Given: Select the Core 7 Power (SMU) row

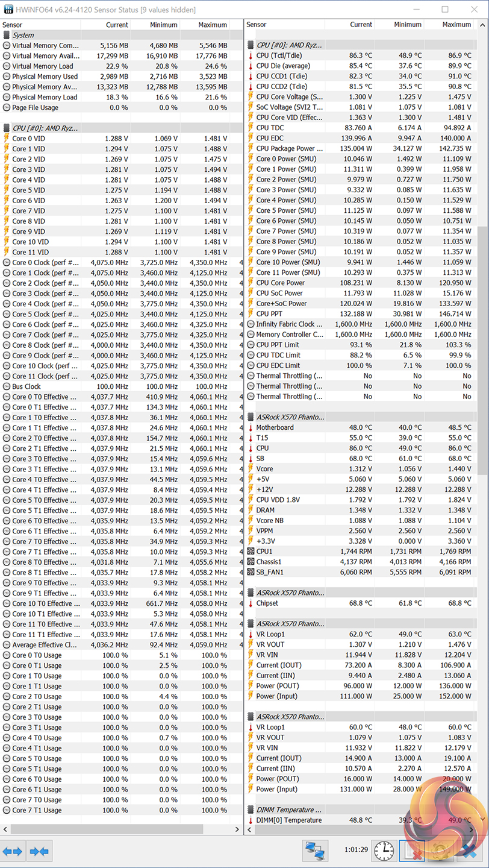Looking at the screenshot, I should (x=361, y=231).
